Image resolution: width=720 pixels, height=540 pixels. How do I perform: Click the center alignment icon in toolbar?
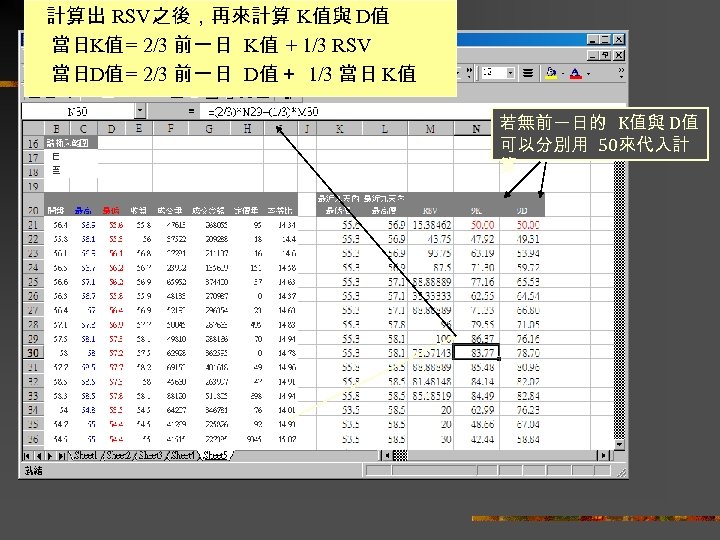(528, 73)
